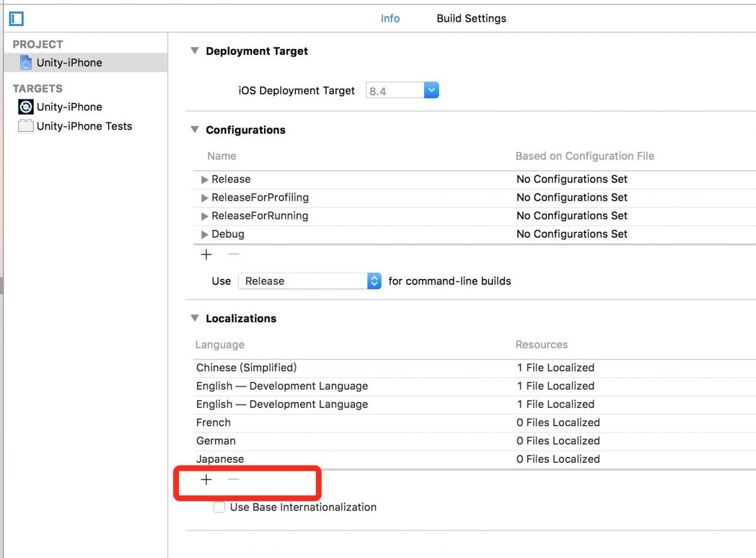Select the French localization row
The height and width of the screenshot is (558, 756).
(x=474, y=423)
